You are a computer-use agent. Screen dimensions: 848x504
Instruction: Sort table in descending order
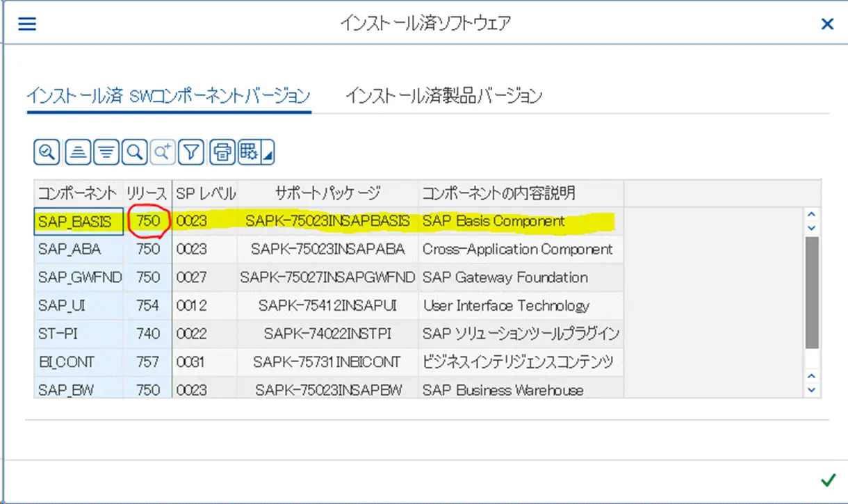[x=106, y=152]
